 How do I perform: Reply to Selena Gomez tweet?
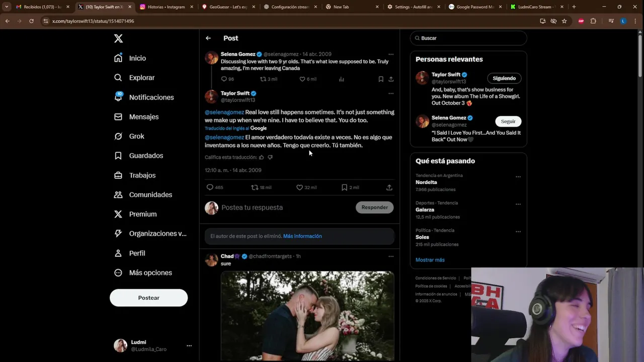pos(227,79)
